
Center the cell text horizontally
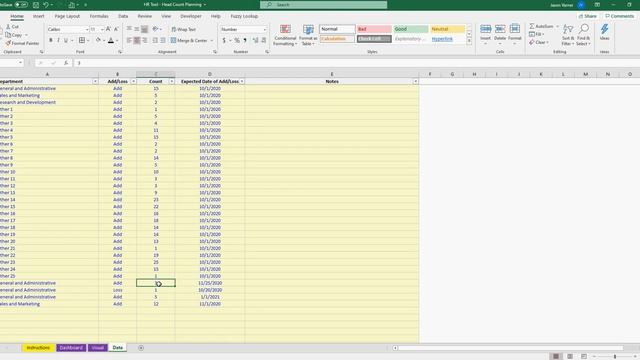coord(137,40)
